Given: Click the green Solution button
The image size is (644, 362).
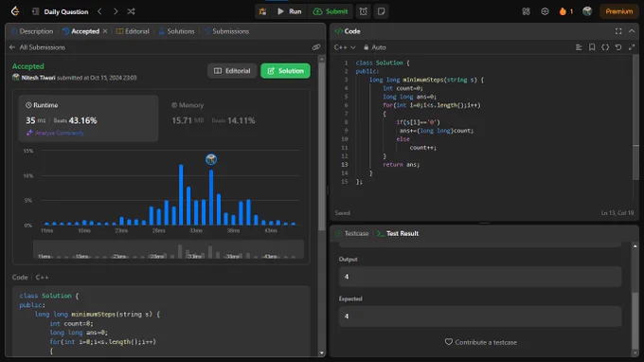Looking at the screenshot, I should [x=285, y=71].
